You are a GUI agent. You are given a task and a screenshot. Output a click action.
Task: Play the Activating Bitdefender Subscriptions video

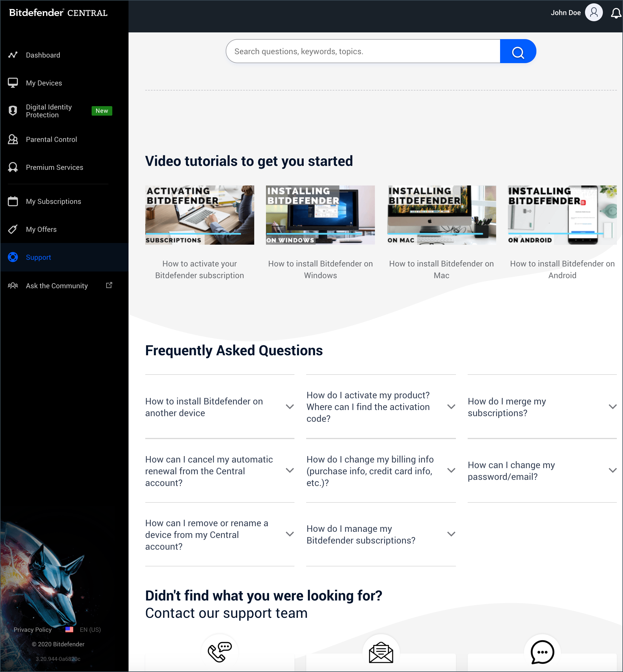coord(199,215)
